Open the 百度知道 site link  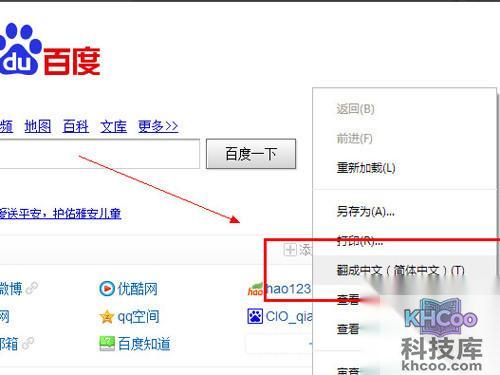144,344
